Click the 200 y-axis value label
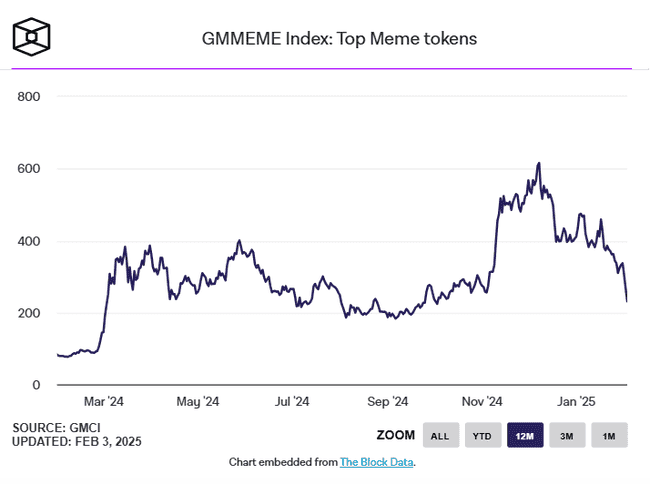Image resolution: width=650 pixels, height=484 pixels. [x=27, y=313]
